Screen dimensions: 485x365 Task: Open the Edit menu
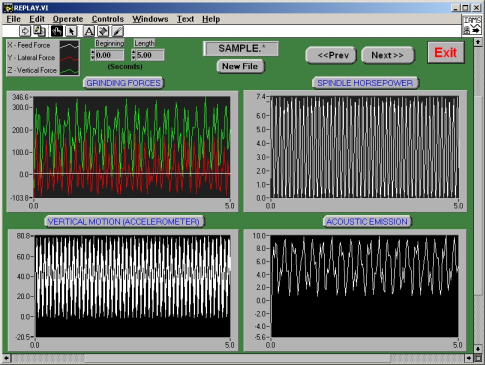37,19
